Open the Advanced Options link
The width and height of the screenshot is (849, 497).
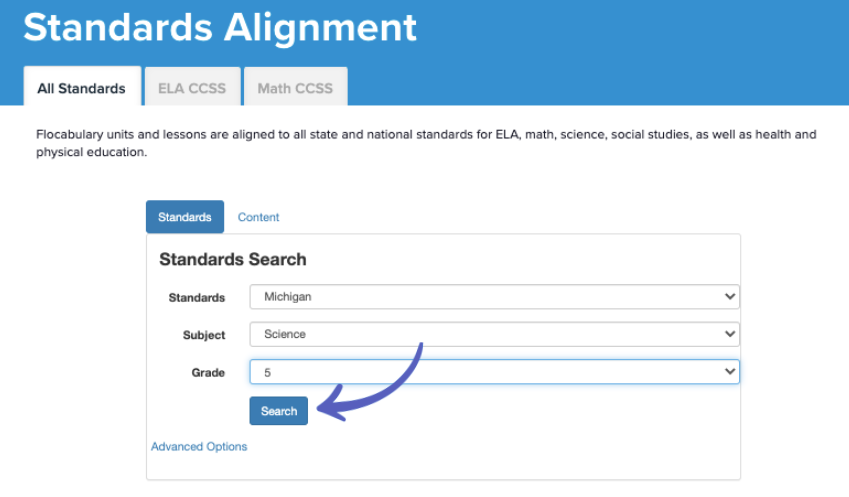tap(199, 447)
